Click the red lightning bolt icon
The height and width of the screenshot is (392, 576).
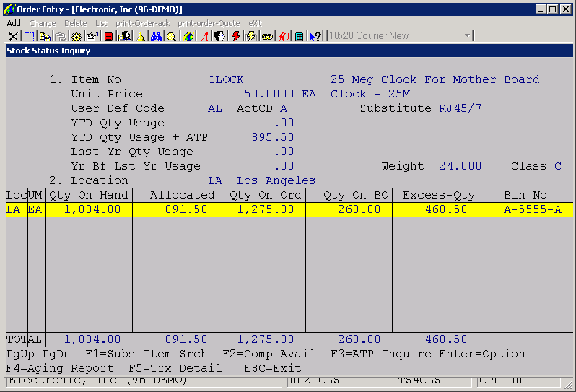click(235, 36)
